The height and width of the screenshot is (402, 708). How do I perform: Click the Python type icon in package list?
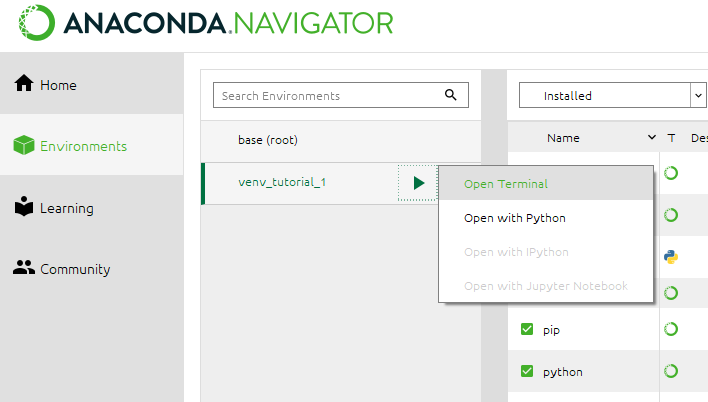tap(671, 257)
